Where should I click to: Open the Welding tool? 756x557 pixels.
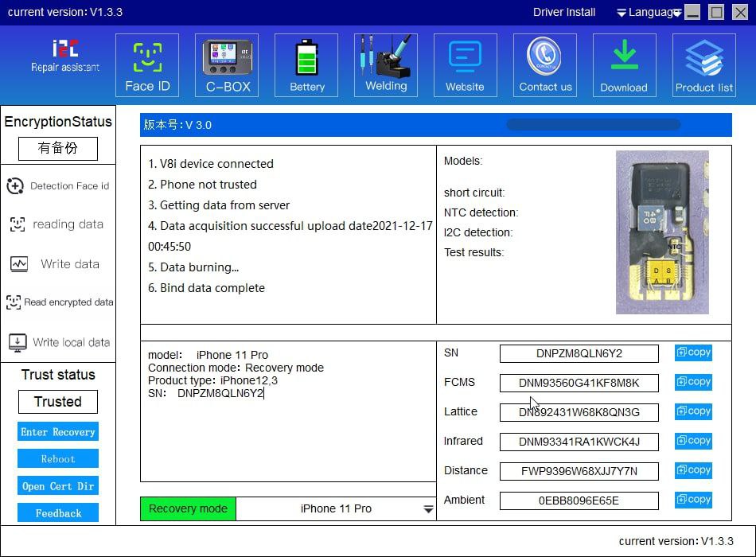(386, 65)
